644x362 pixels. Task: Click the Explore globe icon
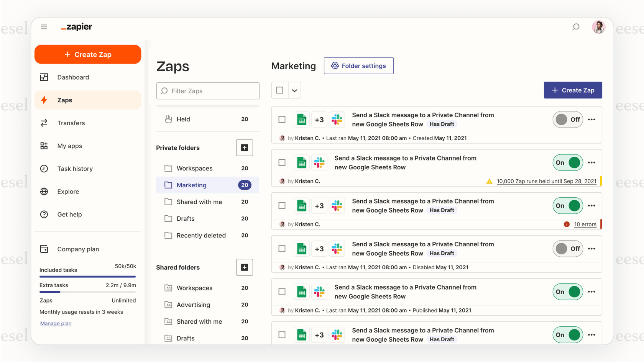click(x=44, y=192)
